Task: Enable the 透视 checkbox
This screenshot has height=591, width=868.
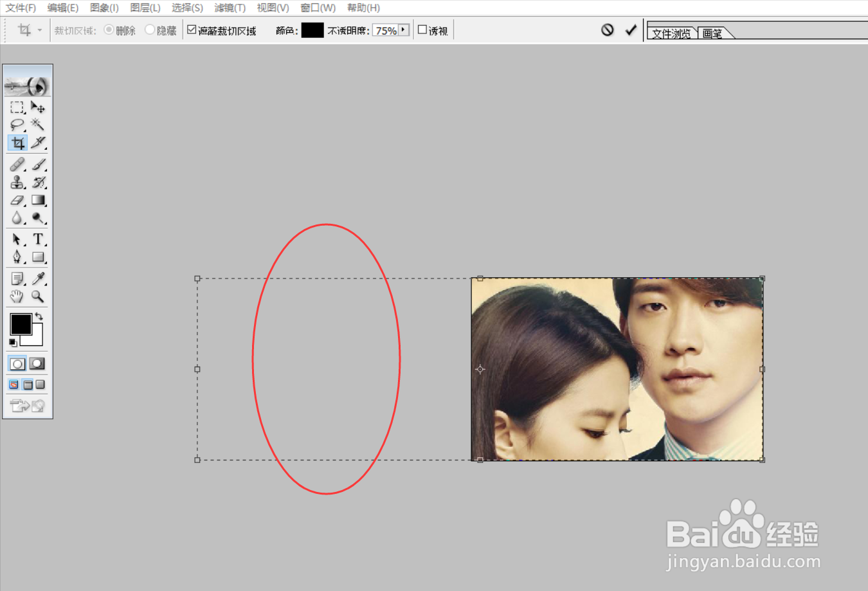Action: (x=422, y=30)
